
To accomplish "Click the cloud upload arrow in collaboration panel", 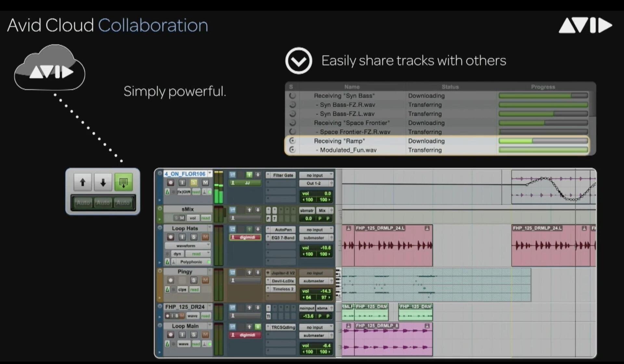I will 83,182.
